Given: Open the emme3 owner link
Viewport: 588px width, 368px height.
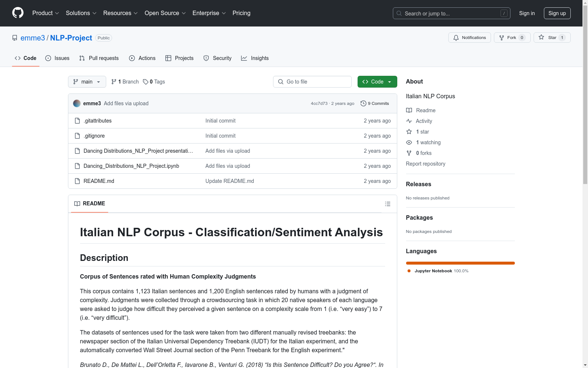Looking at the screenshot, I should coord(33,38).
